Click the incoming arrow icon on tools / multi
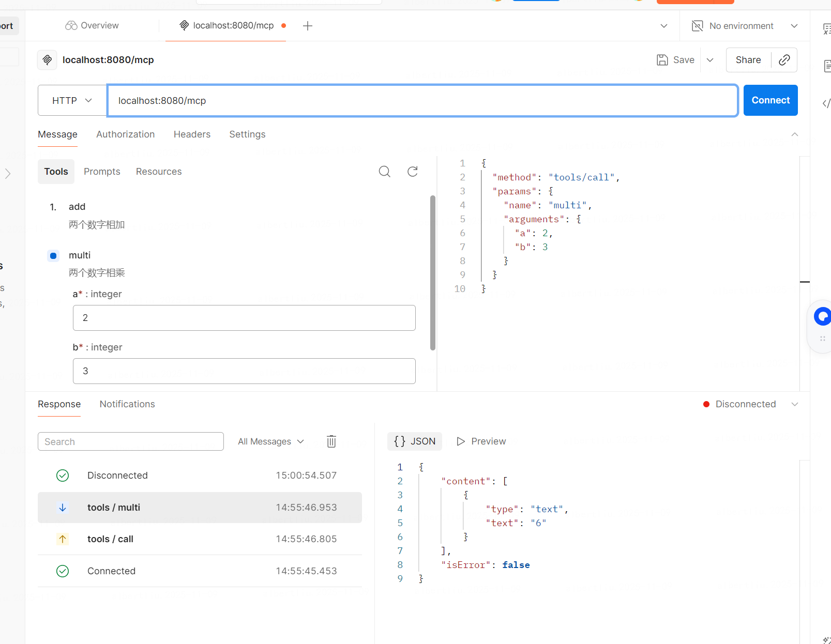 (x=63, y=508)
